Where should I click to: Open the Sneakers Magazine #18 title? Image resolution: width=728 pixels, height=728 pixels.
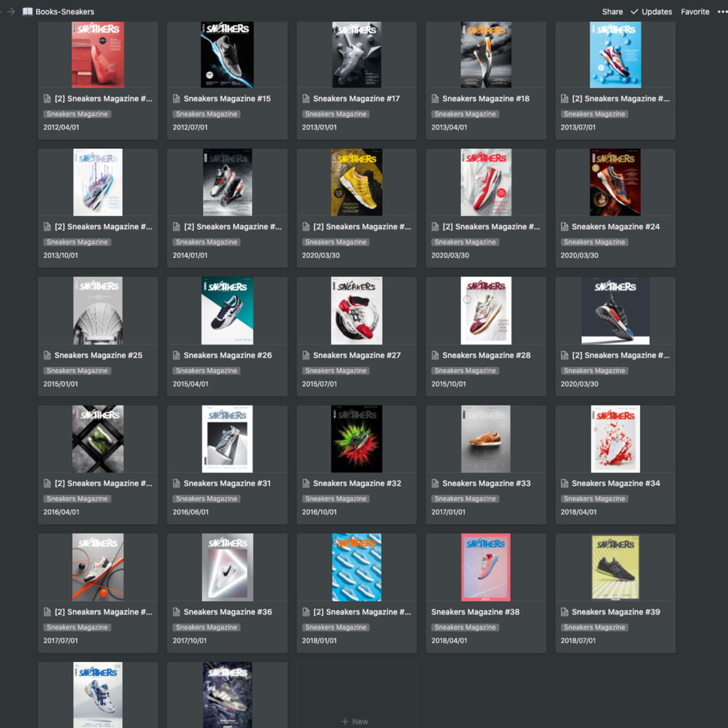[x=486, y=99]
